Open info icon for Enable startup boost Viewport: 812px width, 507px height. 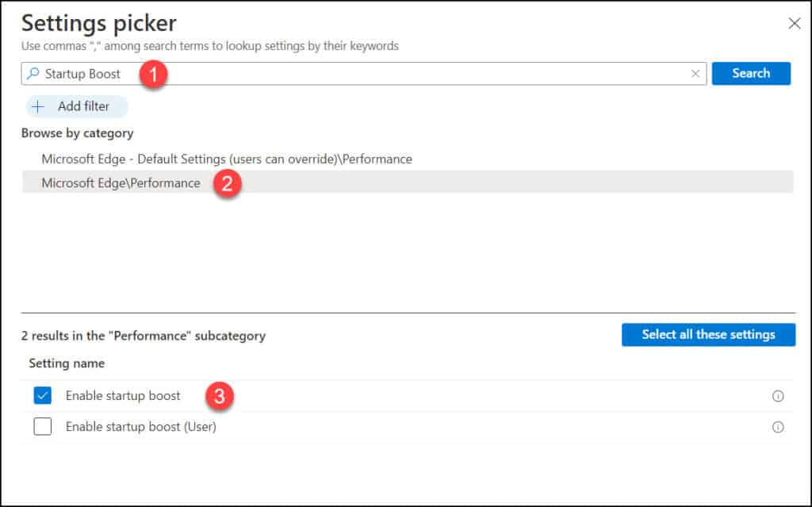click(778, 396)
